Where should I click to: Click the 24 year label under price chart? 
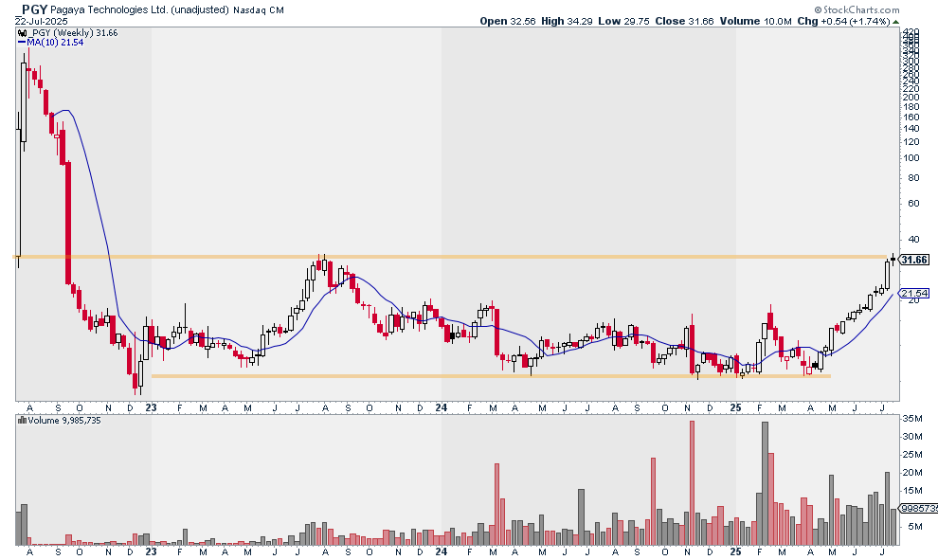coord(441,407)
